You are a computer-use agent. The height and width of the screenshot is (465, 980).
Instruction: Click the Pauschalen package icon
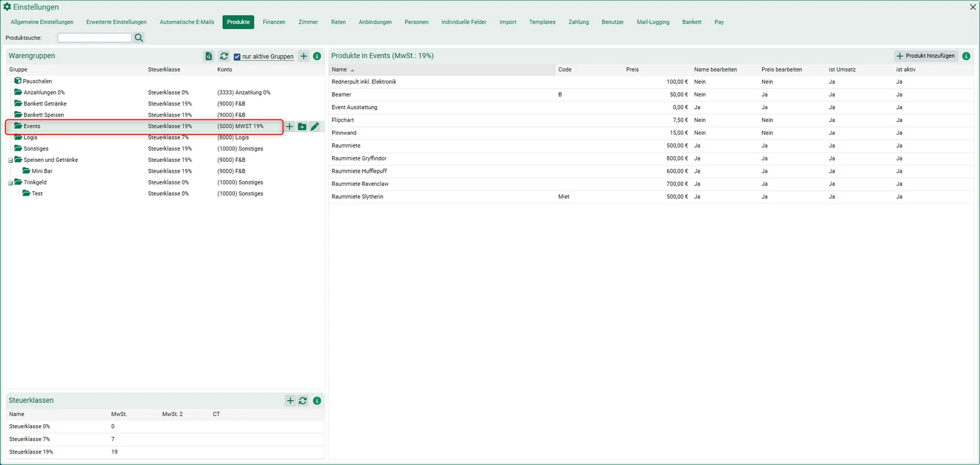click(18, 81)
